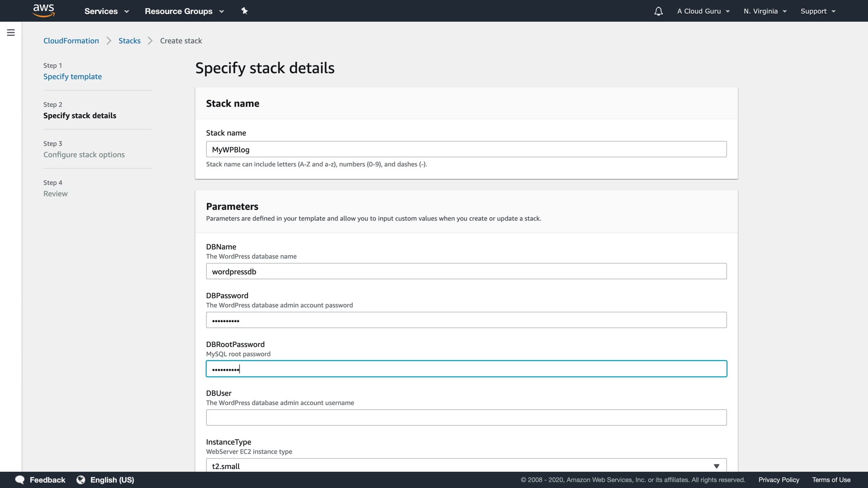Navigate to Stacks breadcrumb link
This screenshot has width=868, height=488.
pyautogui.click(x=129, y=41)
